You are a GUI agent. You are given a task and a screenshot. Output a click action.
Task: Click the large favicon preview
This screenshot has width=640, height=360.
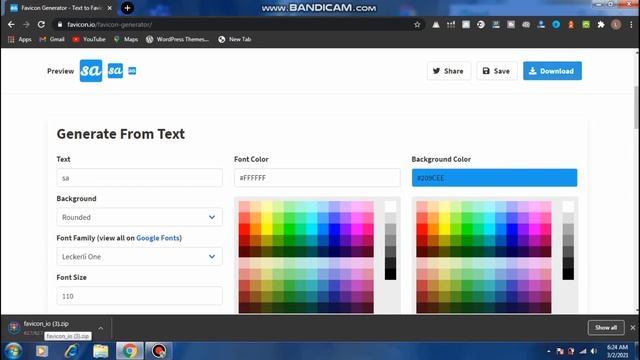tap(91, 71)
